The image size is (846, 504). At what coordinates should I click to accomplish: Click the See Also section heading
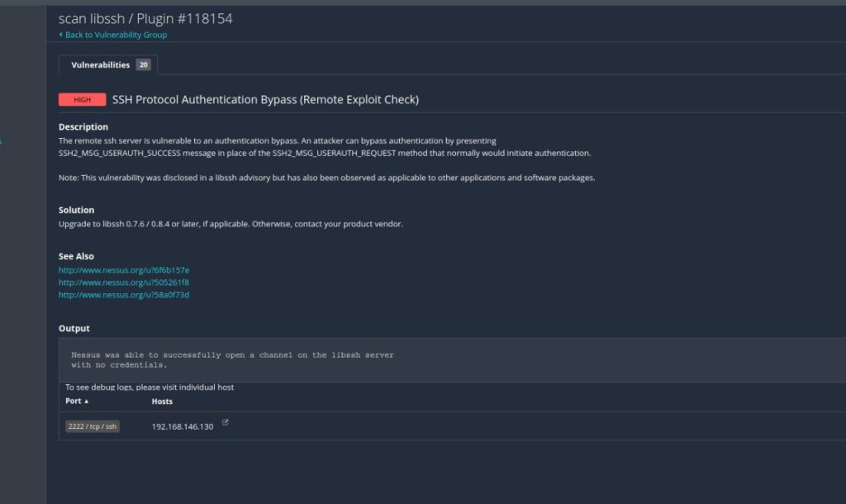[x=77, y=256]
